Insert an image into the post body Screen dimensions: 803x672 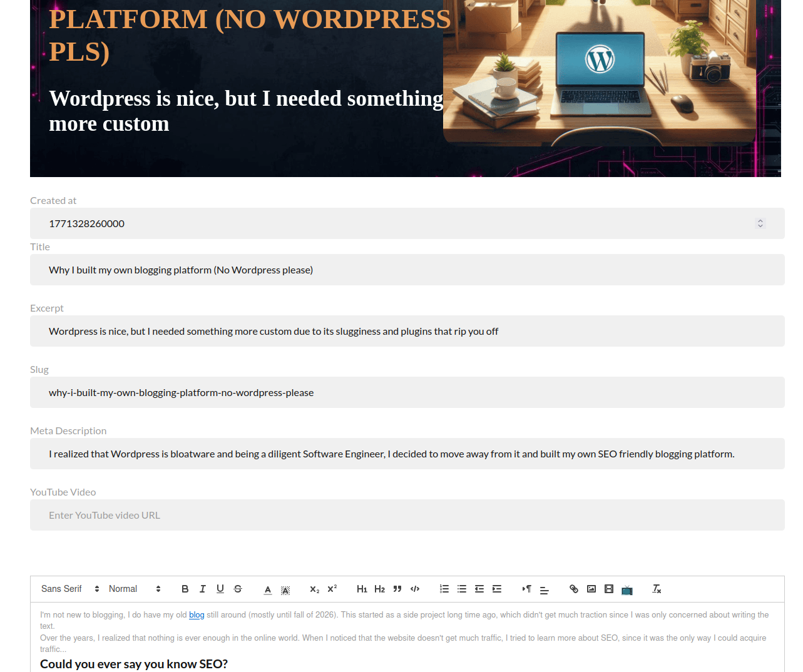pyautogui.click(x=591, y=589)
